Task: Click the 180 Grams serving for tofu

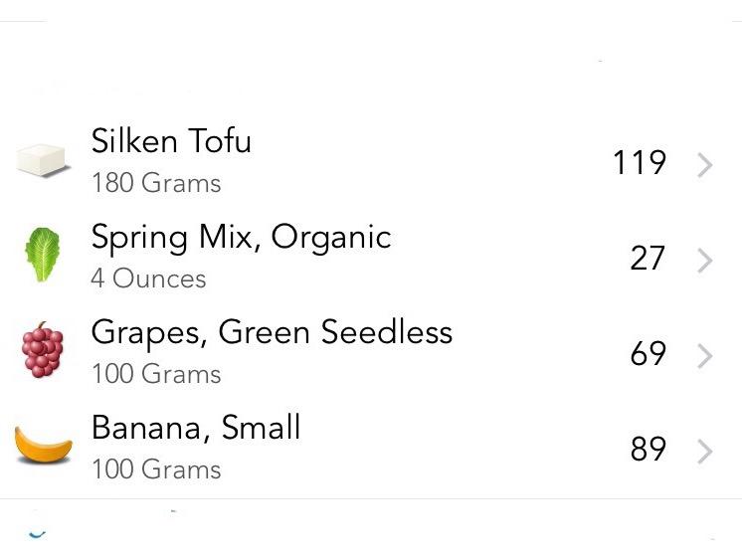Action: pos(156,183)
